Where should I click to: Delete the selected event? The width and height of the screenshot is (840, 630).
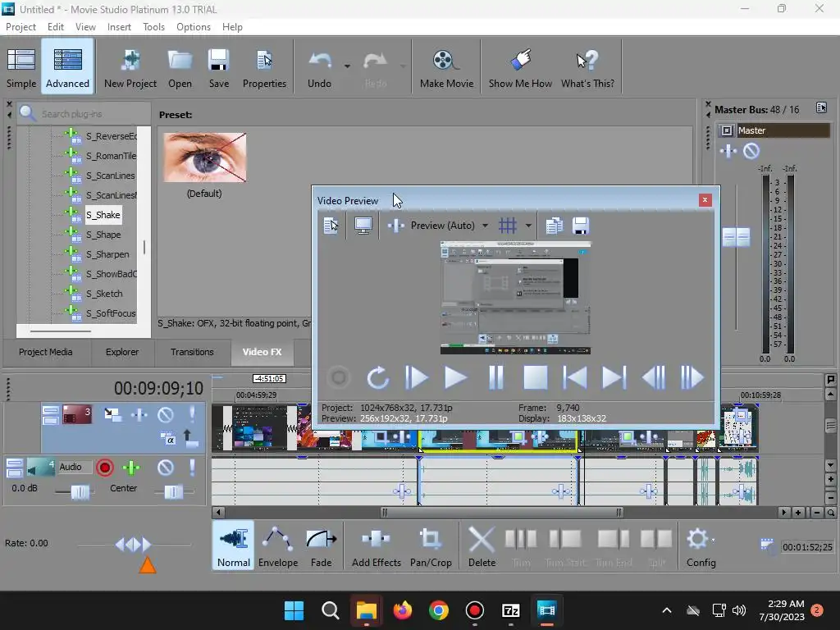482,546
